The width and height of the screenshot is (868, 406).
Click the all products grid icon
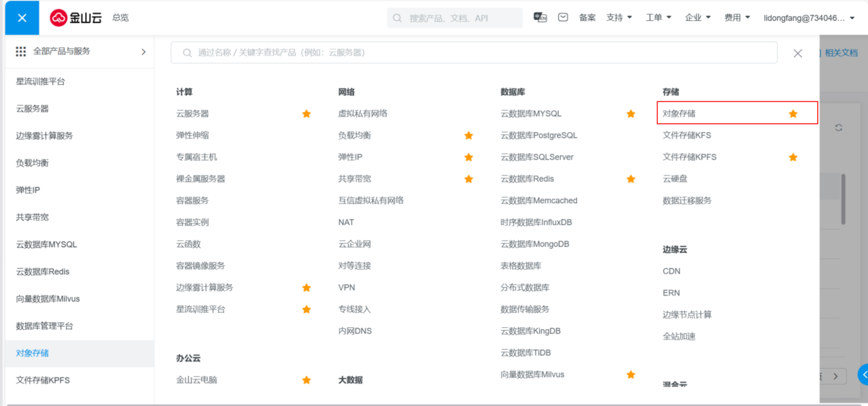(x=21, y=52)
